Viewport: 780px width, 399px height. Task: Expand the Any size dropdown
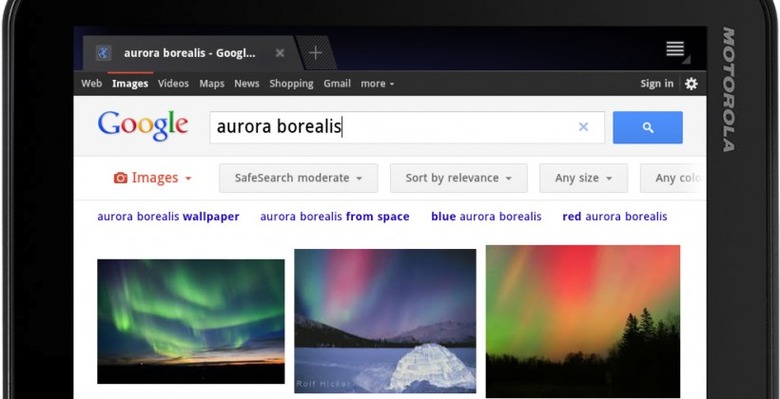pos(584,178)
